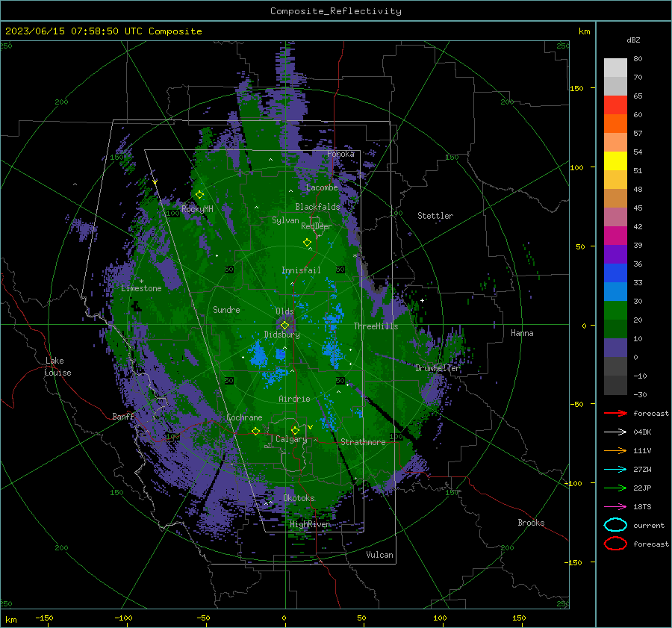Click the ThreeHills city label
Viewport: 672px width, 628px height.
point(376,326)
